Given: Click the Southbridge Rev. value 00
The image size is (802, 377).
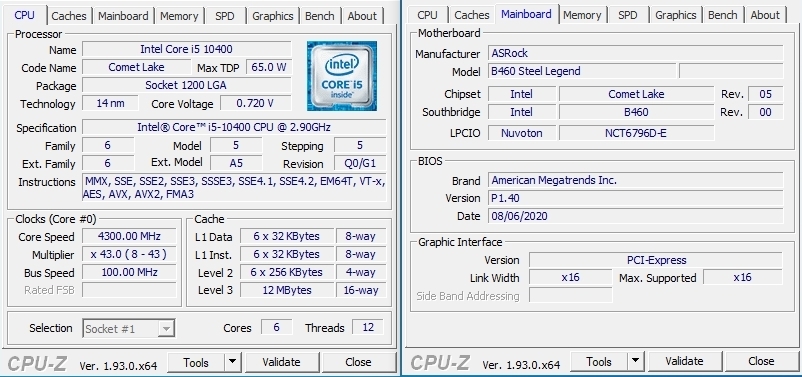Looking at the screenshot, I should (x=765, y=112).
